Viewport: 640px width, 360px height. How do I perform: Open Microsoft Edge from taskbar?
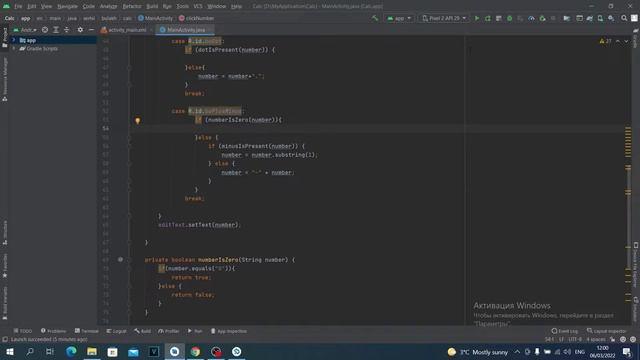point(71,352)
